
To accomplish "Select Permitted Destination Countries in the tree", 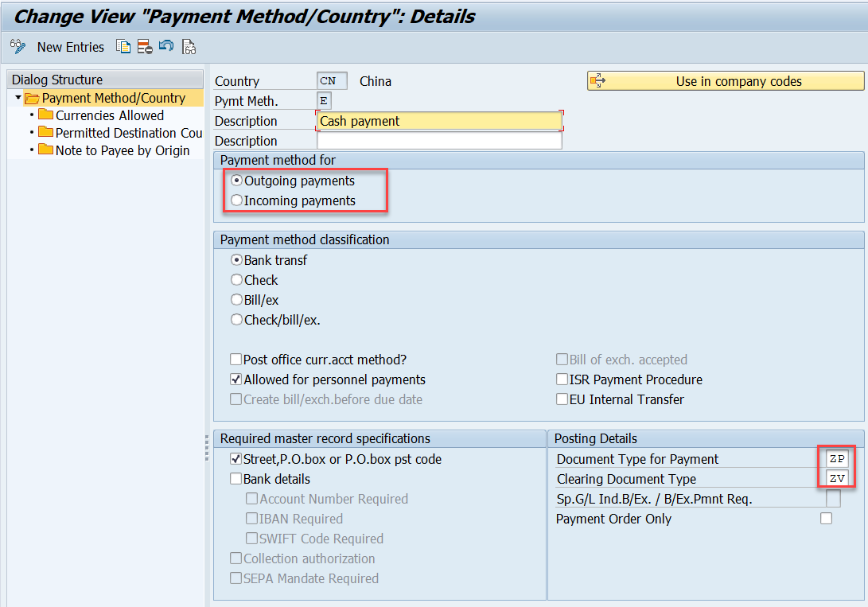I will (x=120, y=132).
